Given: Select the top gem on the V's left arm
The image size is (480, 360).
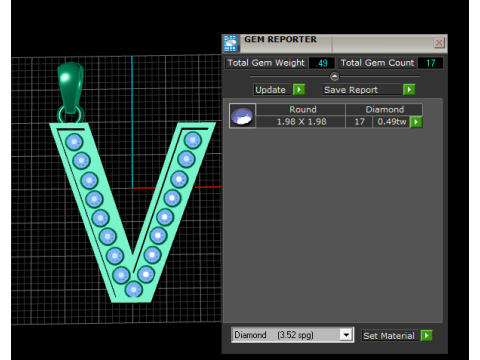Looking at the screenshot, I should click(74, 142).
